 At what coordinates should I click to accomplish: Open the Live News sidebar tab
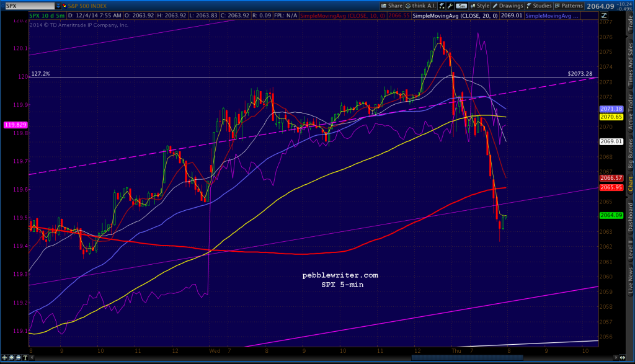[x=630, y=280]
